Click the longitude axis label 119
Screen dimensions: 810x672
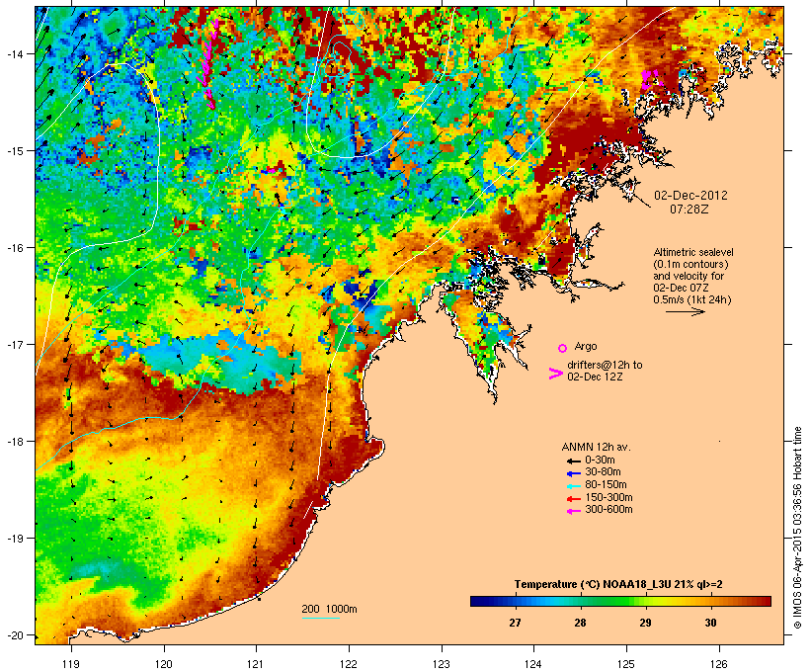[71, 664]
